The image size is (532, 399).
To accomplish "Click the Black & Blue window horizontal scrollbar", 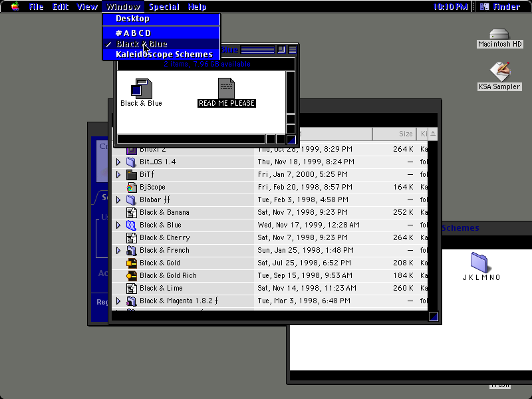I will coord(191,139).
